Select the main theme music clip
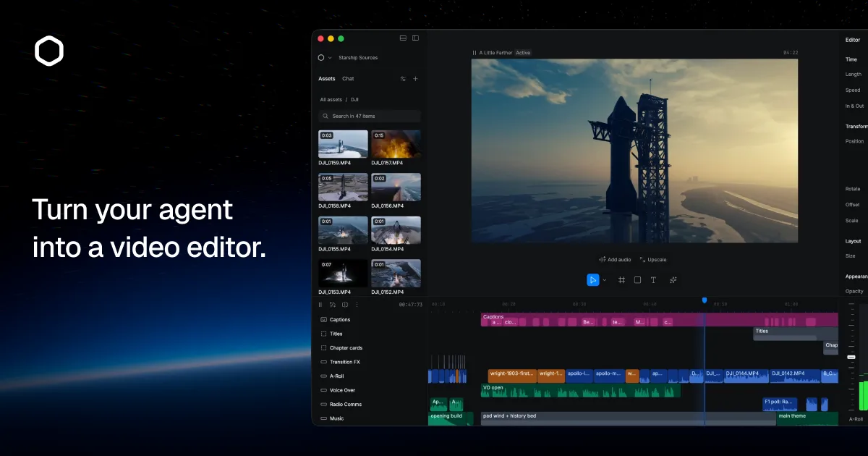Screen dimensions: 868x456 pos(807,419)
